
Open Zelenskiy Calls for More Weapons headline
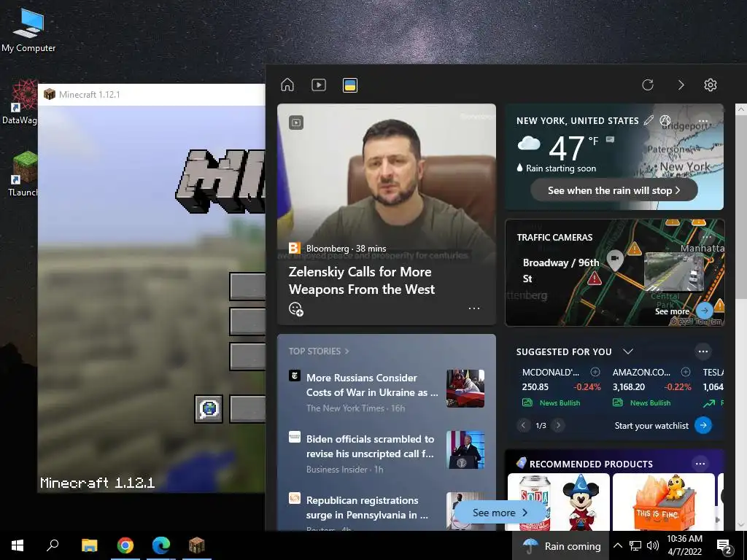click(x=362, y=281)
